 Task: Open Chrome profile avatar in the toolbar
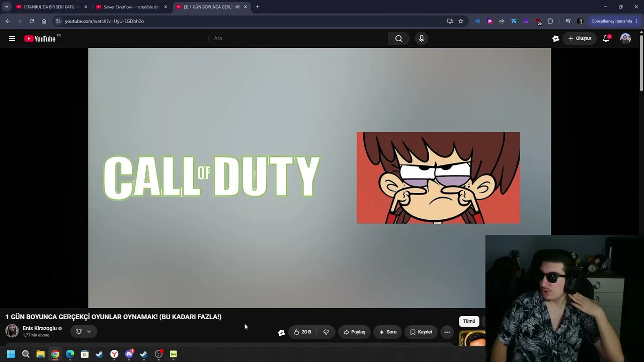tap(580, 21)
